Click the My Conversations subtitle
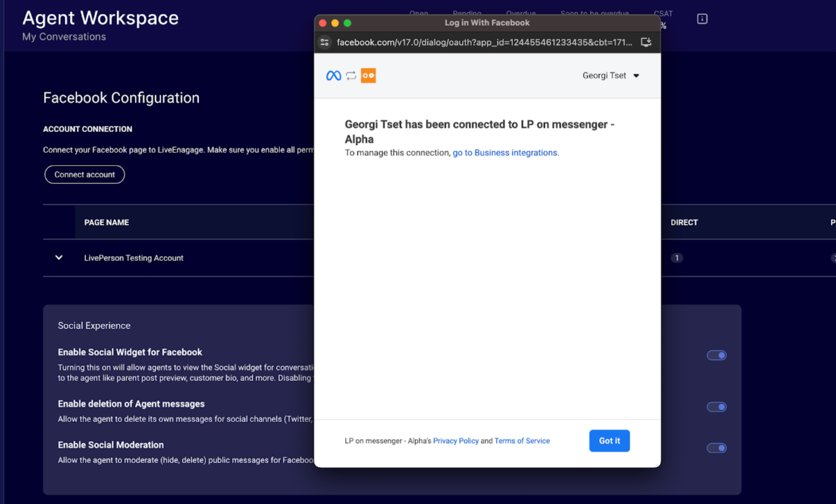836x504 pixels. pos(64,37)
